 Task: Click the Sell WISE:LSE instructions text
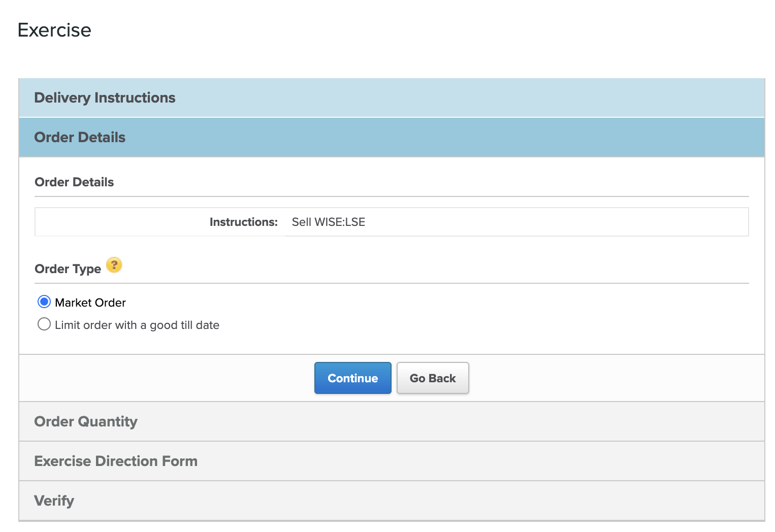[329, 222]
